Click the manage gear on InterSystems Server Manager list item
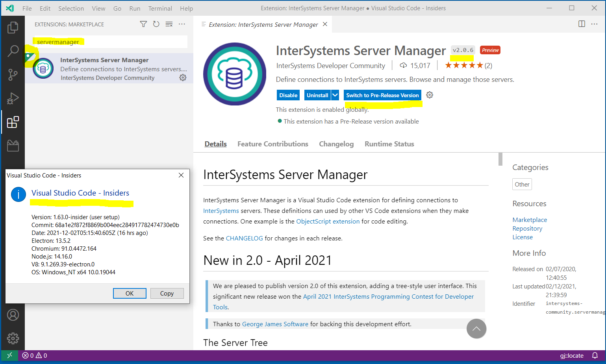Viewport: 606px width, 364px height. click(183, 78)
